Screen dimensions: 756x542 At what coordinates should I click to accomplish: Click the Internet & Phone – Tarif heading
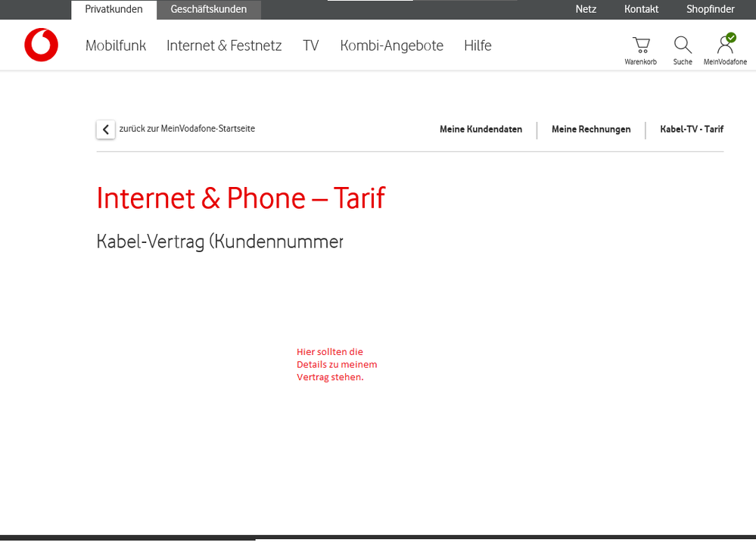pos(241,198)
